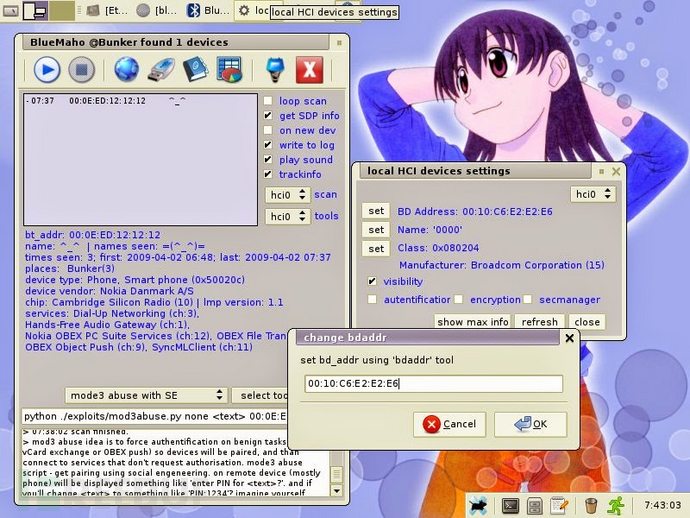Click the python exploit command input field
Image resolution: width=690 pixels, height=518 pixels.
155,416
